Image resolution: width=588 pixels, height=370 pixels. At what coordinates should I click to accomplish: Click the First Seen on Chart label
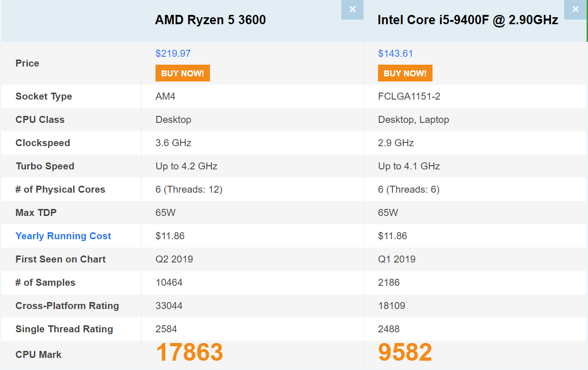tap(61, 259)
